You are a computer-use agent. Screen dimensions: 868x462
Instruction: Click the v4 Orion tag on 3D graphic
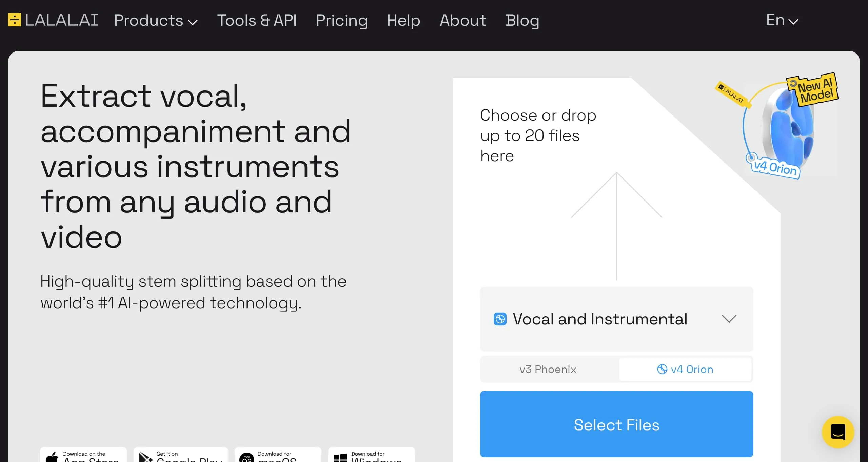point(775,167)
